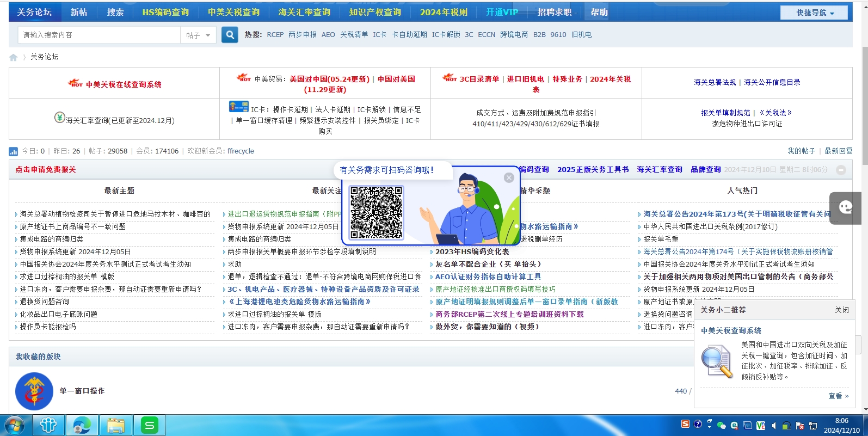Click the home icon in breadcrumb

pos(14,57)
